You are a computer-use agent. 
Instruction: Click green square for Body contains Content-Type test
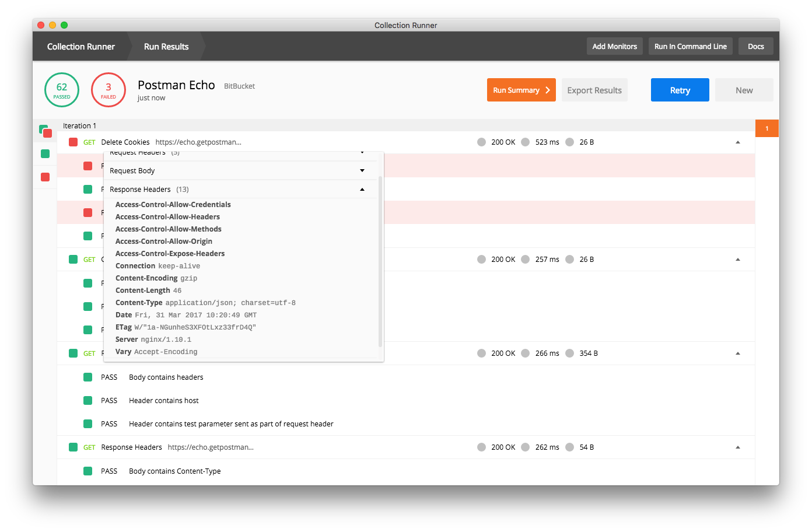(x=87, y=471)
